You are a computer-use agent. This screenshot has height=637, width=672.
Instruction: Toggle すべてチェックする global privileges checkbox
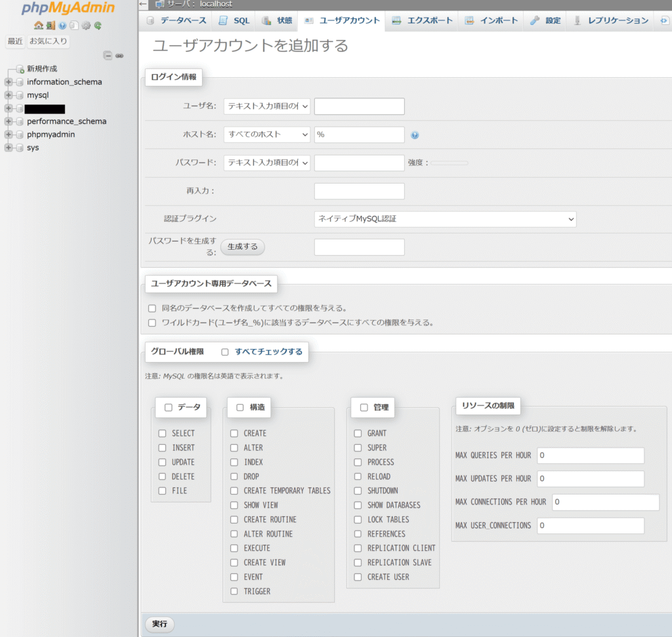225,352
